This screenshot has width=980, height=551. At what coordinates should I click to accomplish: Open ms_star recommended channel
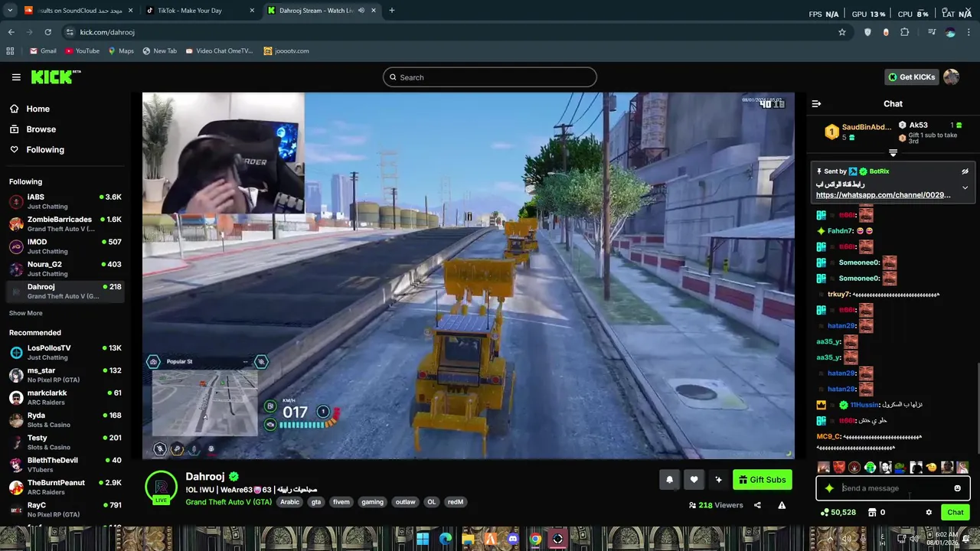65,375
